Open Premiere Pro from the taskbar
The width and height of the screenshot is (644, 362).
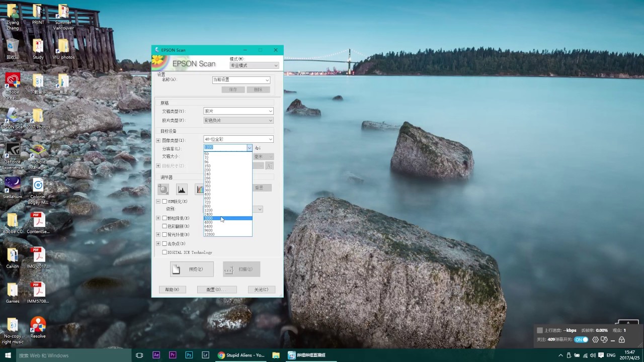coord(173,355)
